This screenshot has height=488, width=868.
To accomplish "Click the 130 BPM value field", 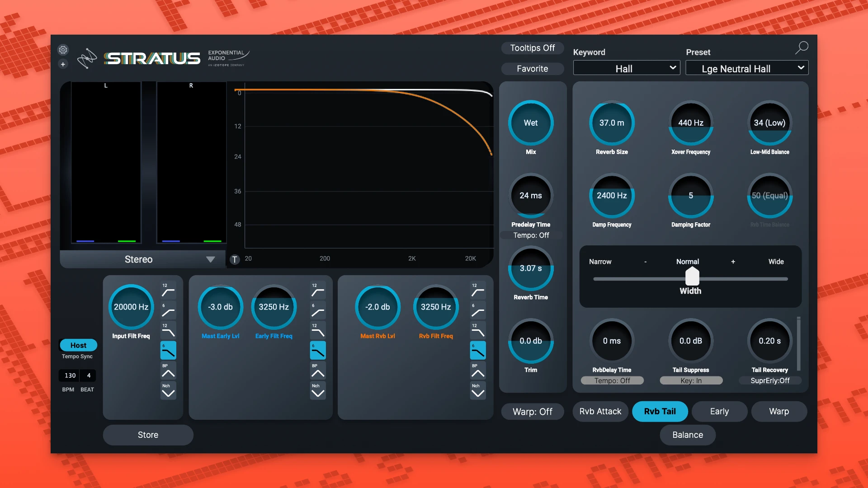I will tap(69, 375).
